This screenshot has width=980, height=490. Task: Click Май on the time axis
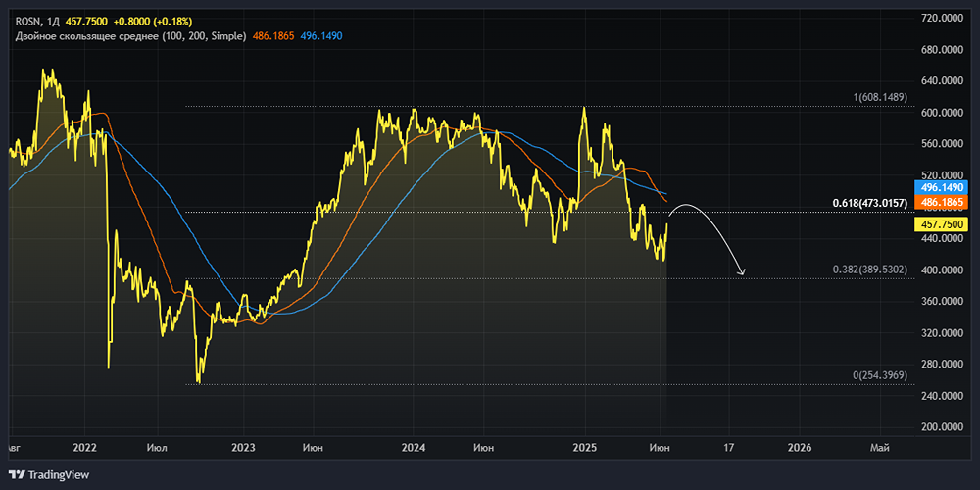[x=880, y=447]
